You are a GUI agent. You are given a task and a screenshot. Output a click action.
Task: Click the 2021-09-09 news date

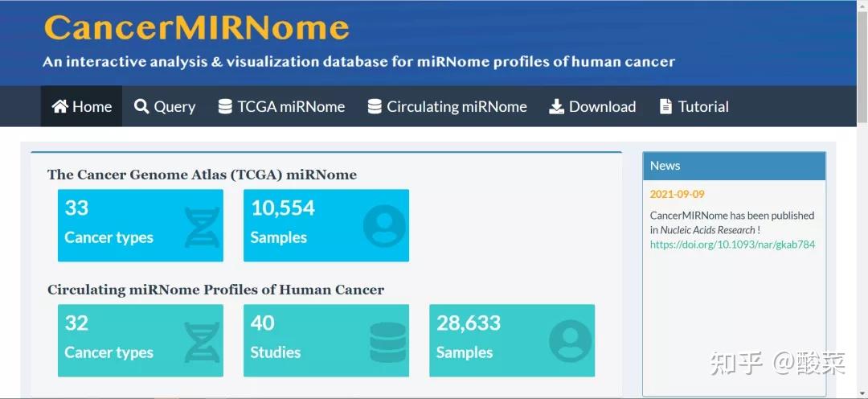(677, 194)
